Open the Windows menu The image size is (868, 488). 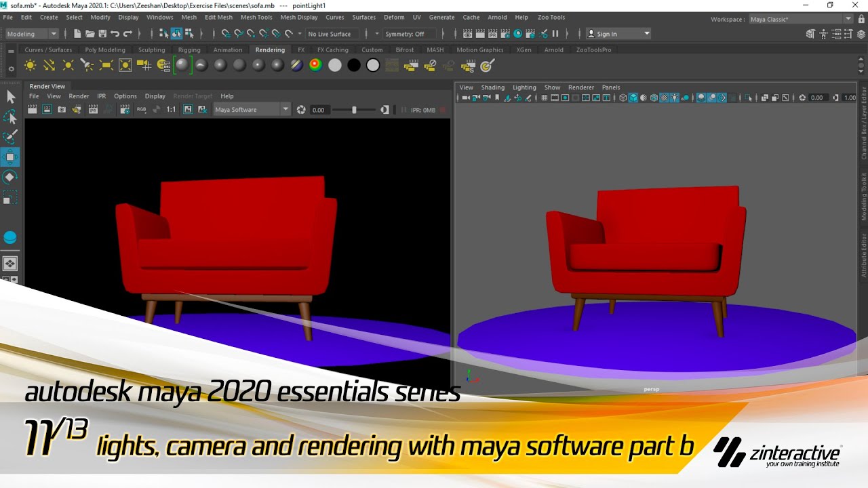tap(160, 17)
